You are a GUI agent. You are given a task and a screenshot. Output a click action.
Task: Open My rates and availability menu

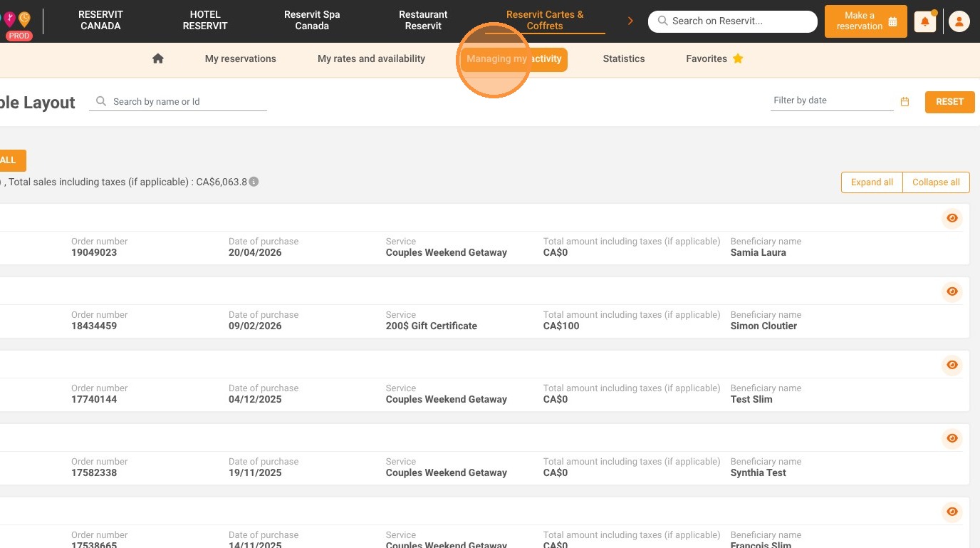coord(371,59)
